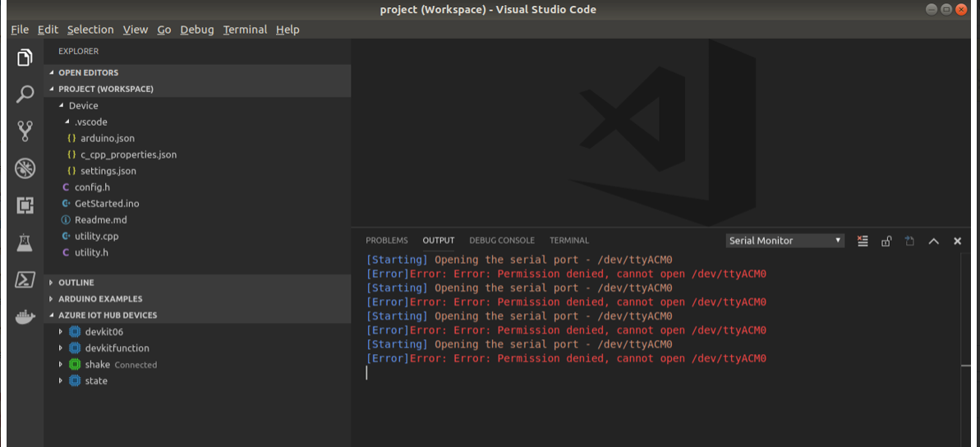Image resolution: width=980 pixels, height=447 pixels.
Task: Open the Selection menu
Action: 90,30
